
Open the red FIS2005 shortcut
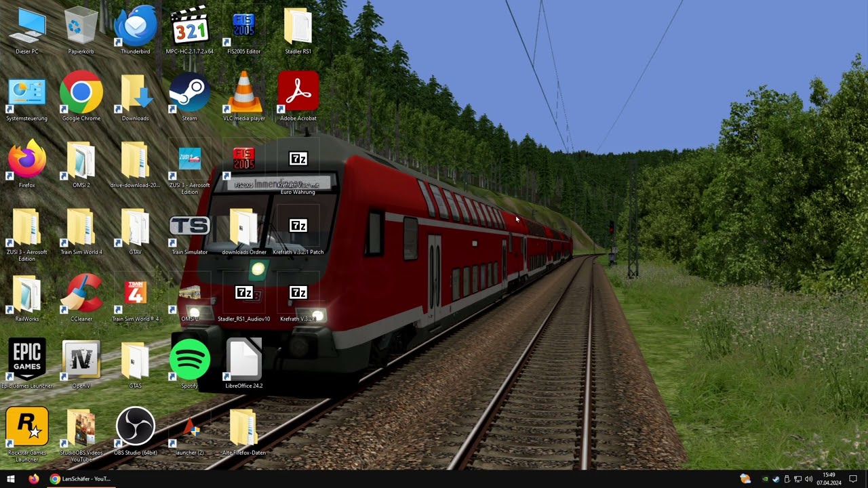click(x=244, y=165)
